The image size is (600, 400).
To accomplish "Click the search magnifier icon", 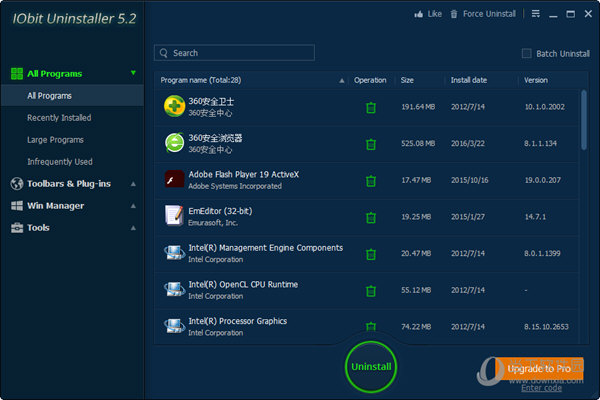I will pyautogui.click(x=164, y=53).
